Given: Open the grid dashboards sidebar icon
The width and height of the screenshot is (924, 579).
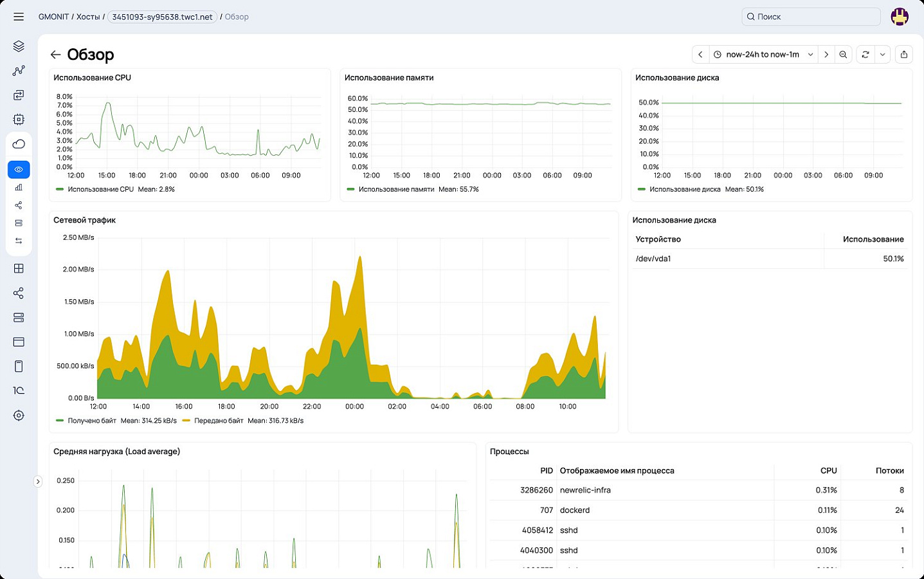Looking at the screenshot, I should pos(19,269).
